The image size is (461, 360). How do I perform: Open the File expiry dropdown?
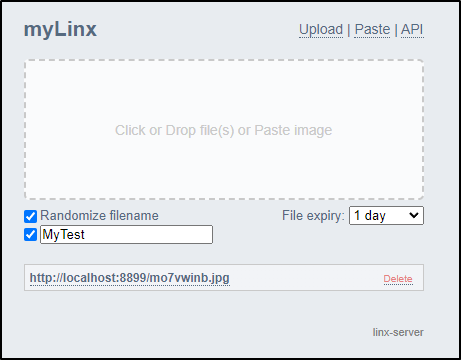pos(386,216)
